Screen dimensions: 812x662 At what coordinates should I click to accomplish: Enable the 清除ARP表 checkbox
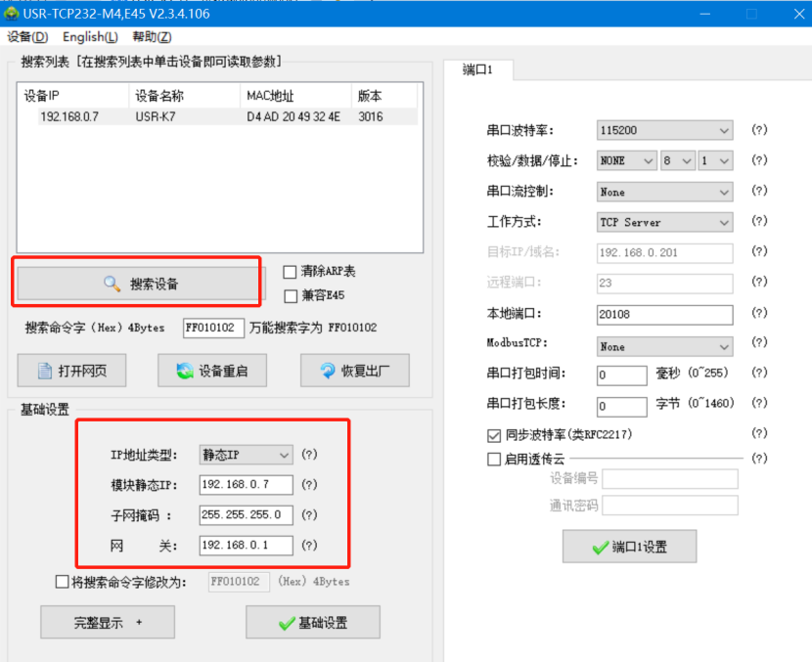point(290,272)
